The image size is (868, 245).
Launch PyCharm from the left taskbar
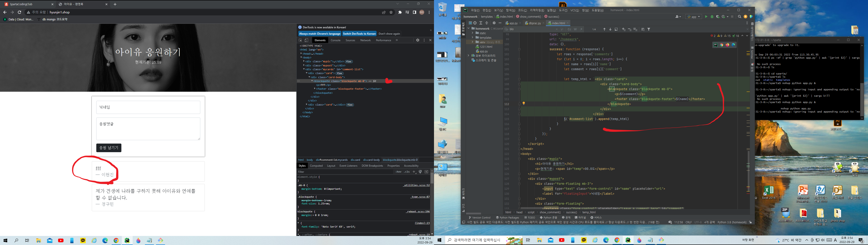[x=127, y=241]
